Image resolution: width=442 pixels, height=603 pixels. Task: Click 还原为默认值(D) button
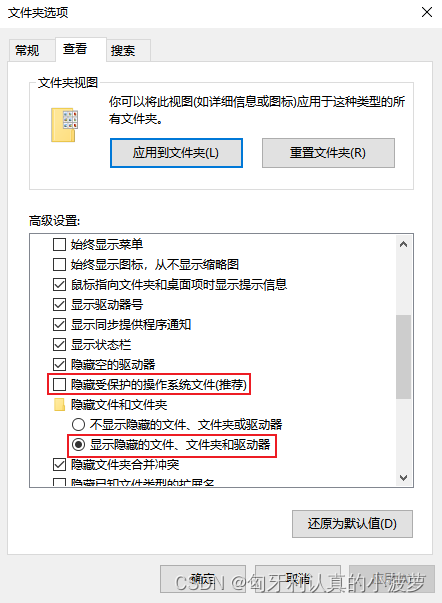352,524
